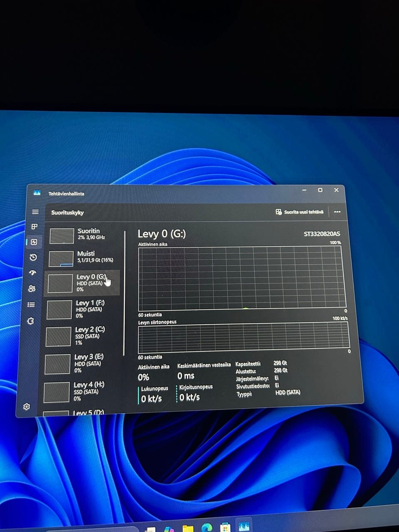Viewport: 399px width, 532px height.
Task: Click the Task Manager taskbar icon
Action: 244,526
